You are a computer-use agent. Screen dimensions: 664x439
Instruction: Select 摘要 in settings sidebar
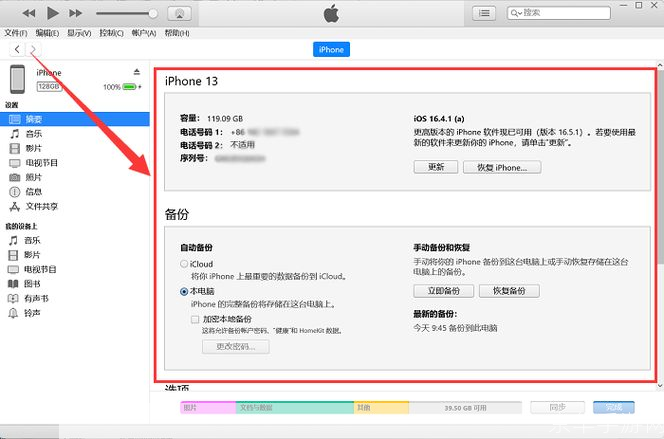(x=75, y=119)
